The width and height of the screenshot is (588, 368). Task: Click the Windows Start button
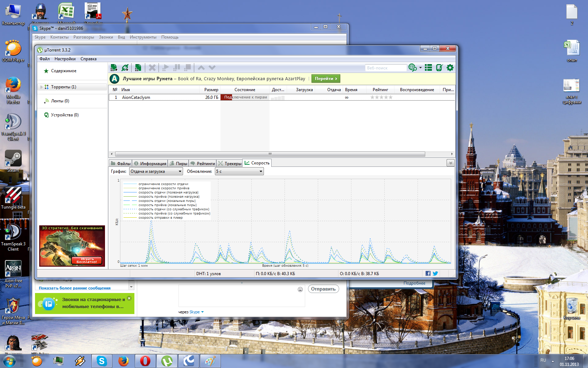(x=9, y=361)
